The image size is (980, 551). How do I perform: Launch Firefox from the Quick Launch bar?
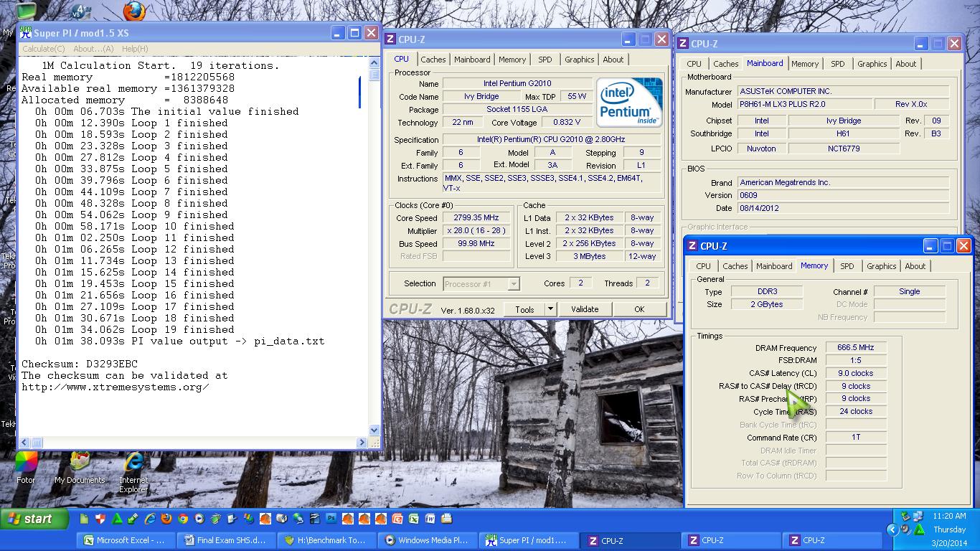click(x=166, y=519)
